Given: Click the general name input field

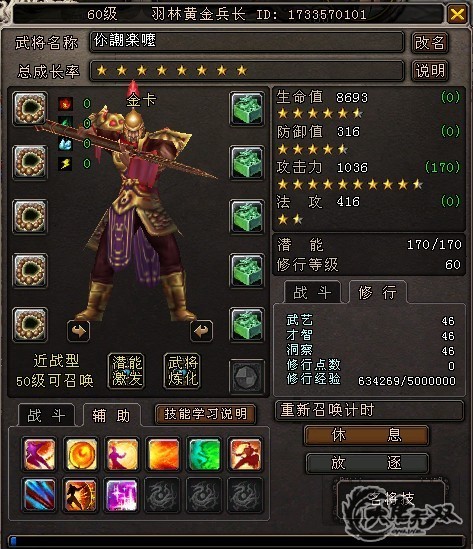Looking at the screenshot, I should 247,42.
